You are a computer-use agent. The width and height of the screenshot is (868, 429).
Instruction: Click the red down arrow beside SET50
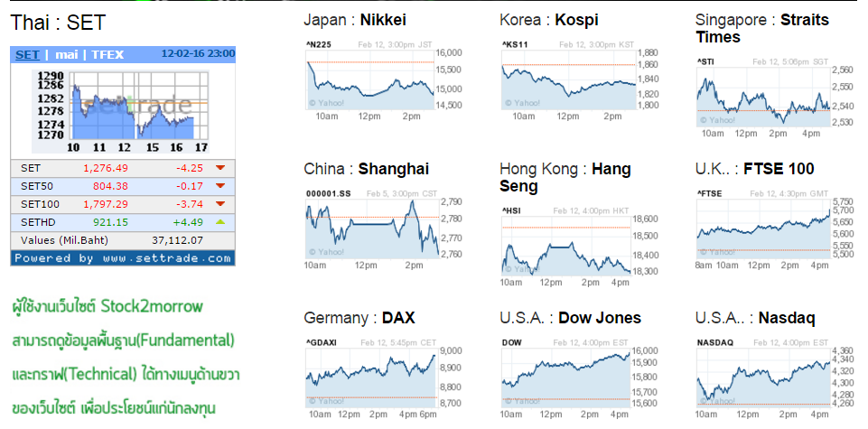pyautogui.click(x=219, y=186)
